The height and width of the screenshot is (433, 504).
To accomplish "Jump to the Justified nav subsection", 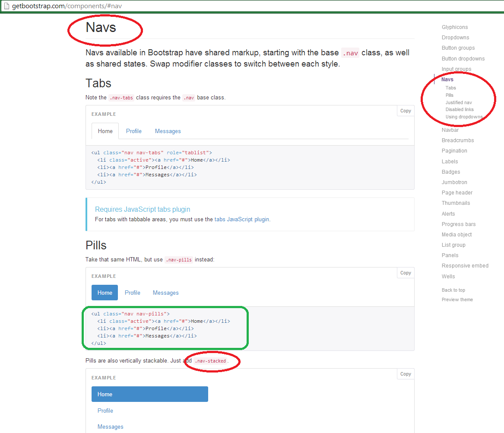I will click(x=459, y=102).
